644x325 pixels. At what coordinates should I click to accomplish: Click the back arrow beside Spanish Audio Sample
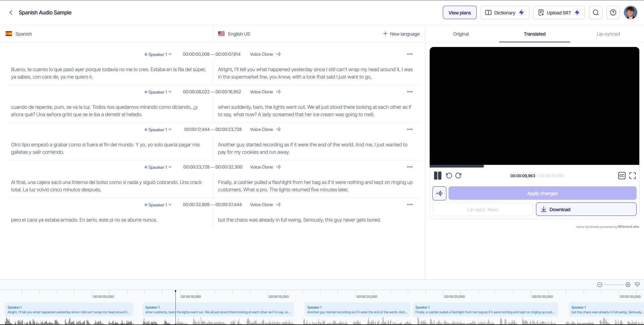11,12
